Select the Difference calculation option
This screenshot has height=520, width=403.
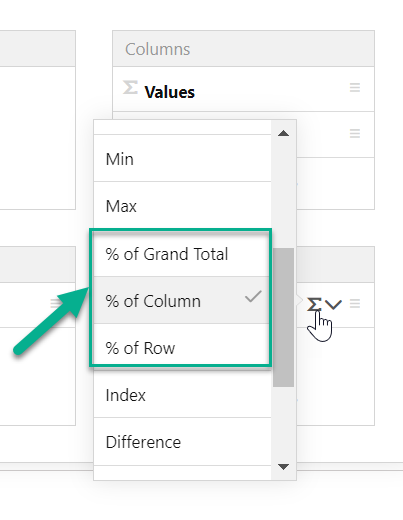(x=183, y=442)
